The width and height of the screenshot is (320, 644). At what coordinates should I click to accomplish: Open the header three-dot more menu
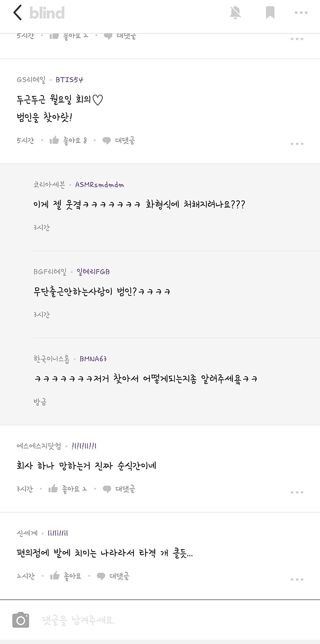301,13
